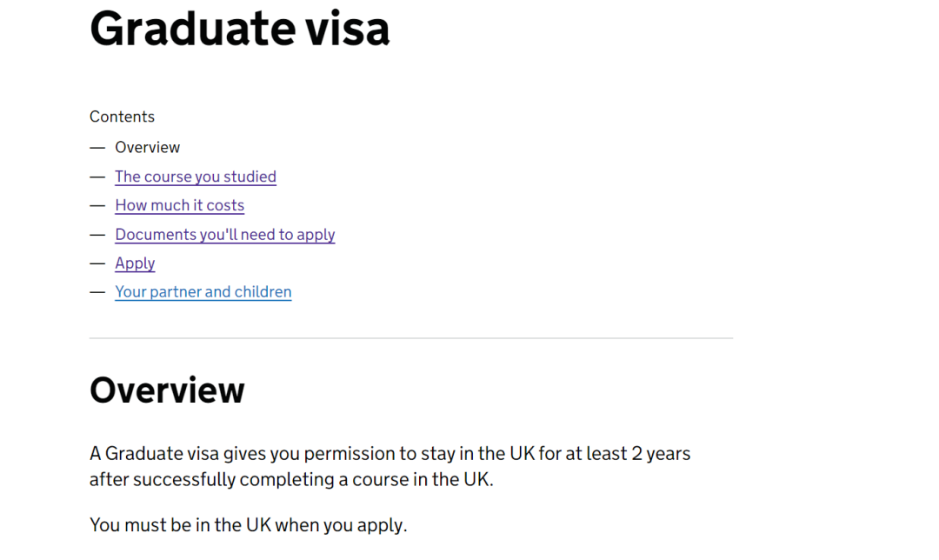
Task: Click the "A Graduate visa gives you" text line
Action: [x=390, y=453]
